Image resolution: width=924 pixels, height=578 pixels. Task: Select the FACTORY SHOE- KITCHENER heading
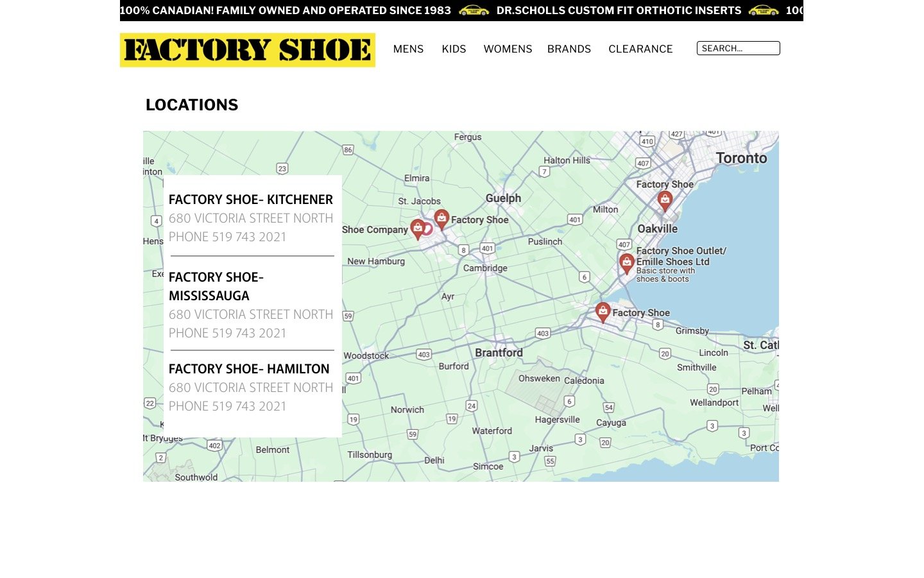point(251,200)
